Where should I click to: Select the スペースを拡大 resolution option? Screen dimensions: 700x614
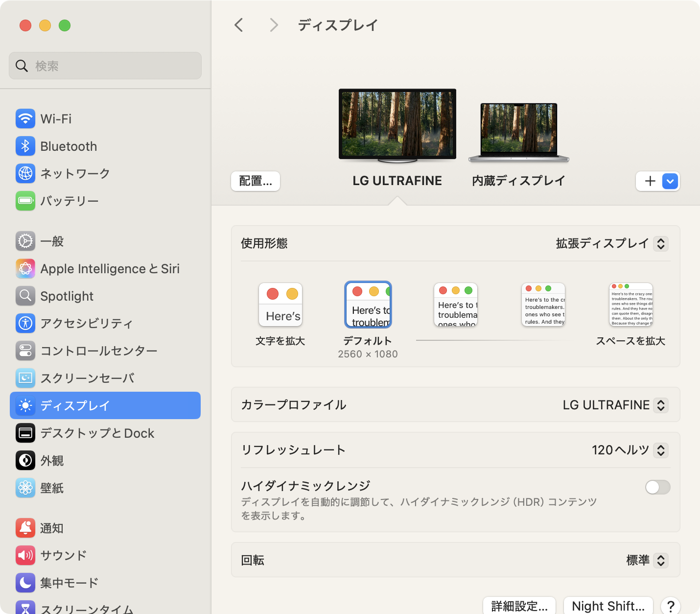630,305
